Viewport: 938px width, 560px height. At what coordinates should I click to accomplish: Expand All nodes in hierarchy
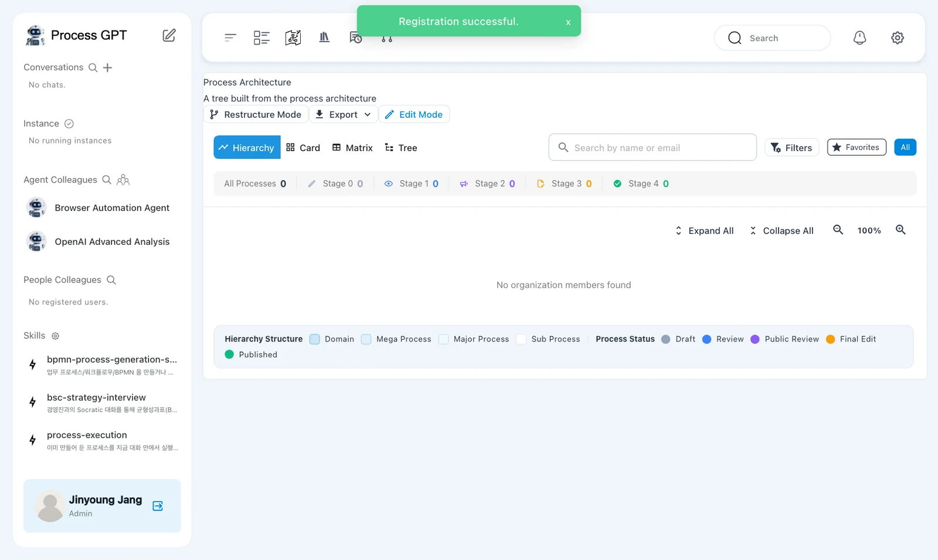704,231
